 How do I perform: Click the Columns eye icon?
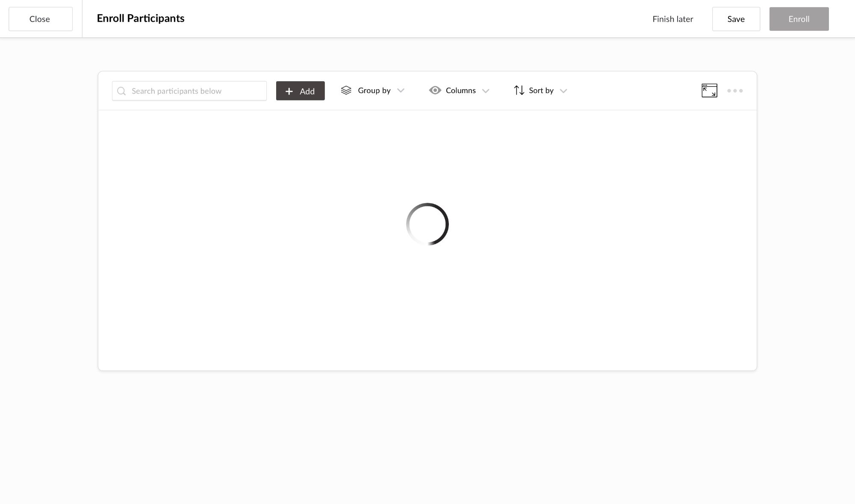[x=435, y=90]
